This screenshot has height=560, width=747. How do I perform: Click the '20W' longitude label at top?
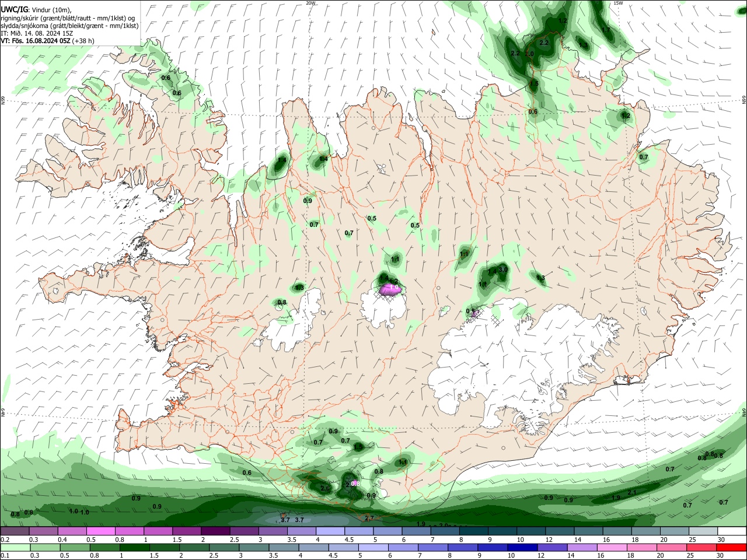coord(310,3)
